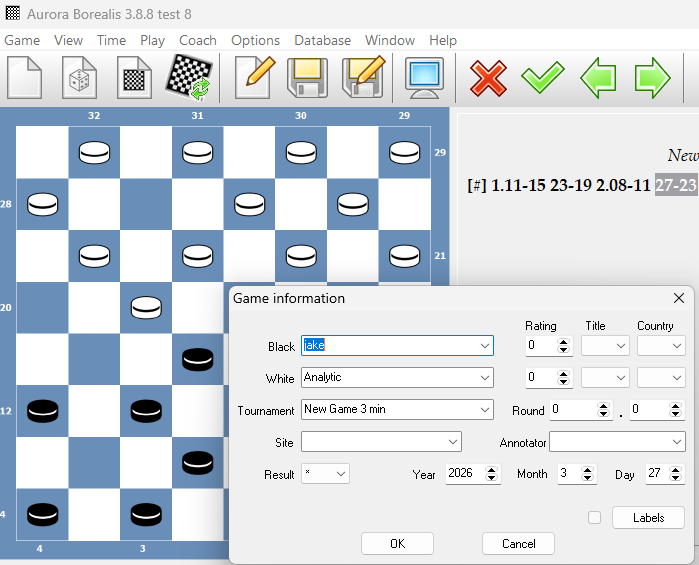Expand the Black player name dropdown
Screen dimensions: 699x565
[485, 346]
